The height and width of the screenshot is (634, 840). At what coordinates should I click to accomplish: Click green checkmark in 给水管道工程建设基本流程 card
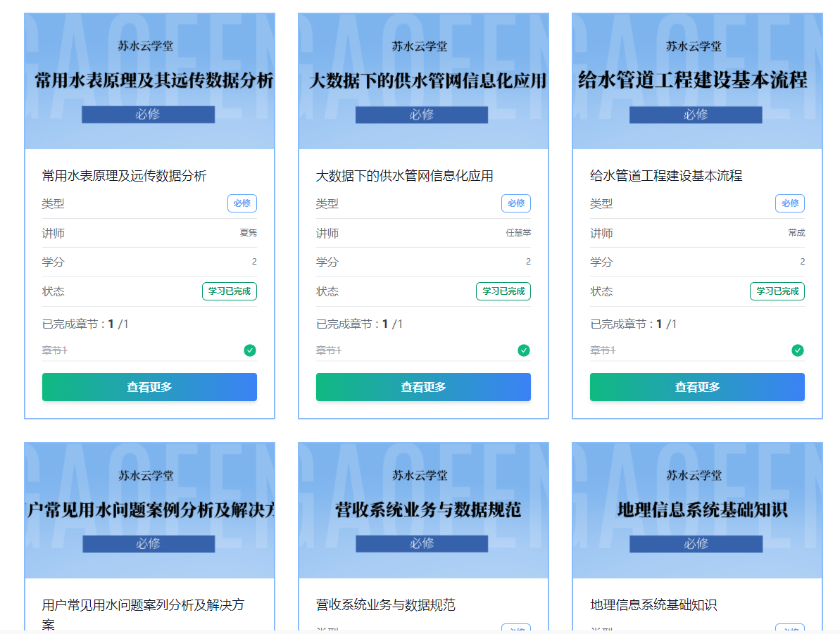[x=798, y=350]
